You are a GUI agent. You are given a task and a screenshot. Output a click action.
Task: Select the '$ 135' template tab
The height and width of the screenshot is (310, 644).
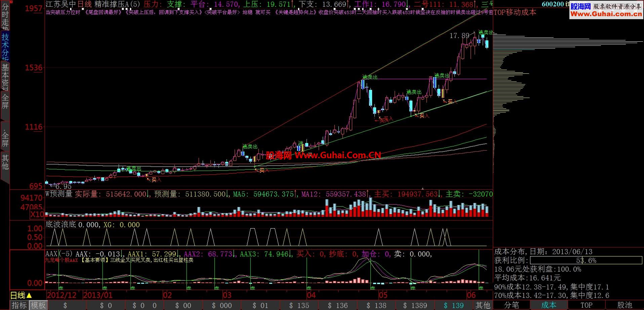pos(299,306)
